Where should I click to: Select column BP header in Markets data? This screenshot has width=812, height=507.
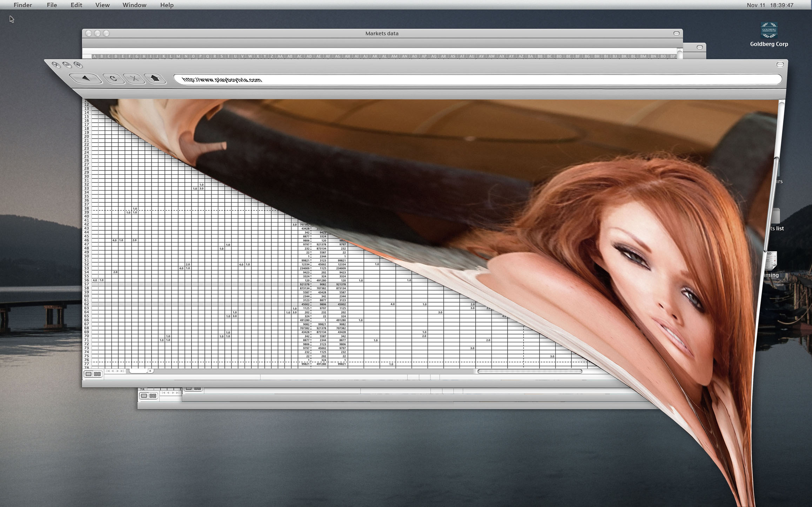[673, 56]
